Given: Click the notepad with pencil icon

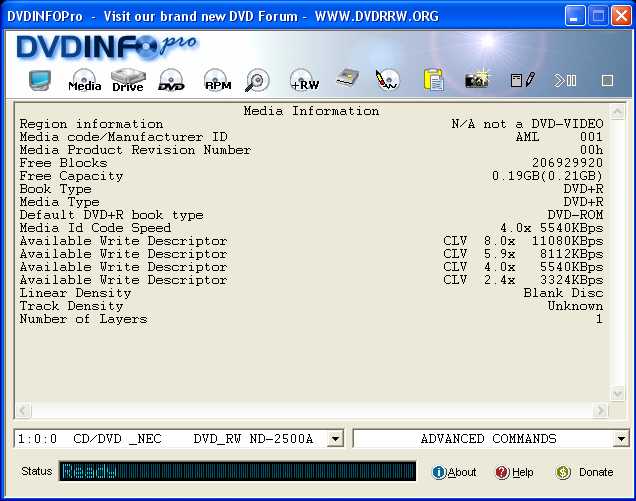Looking at the screenshot, I should pyautogui.click(x=522, y=80).
